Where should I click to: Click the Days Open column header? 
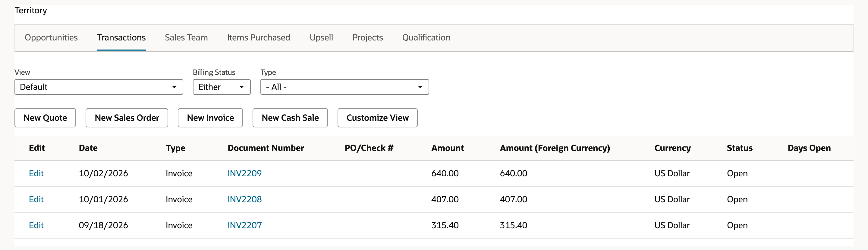(x=809, y=148)
